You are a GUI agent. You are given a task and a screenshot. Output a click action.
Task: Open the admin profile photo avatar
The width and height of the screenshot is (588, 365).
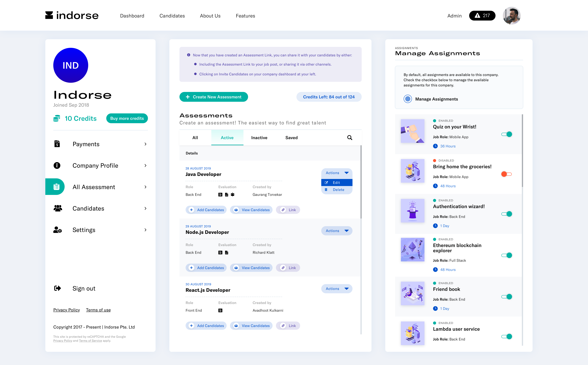(x=512, y=16)
